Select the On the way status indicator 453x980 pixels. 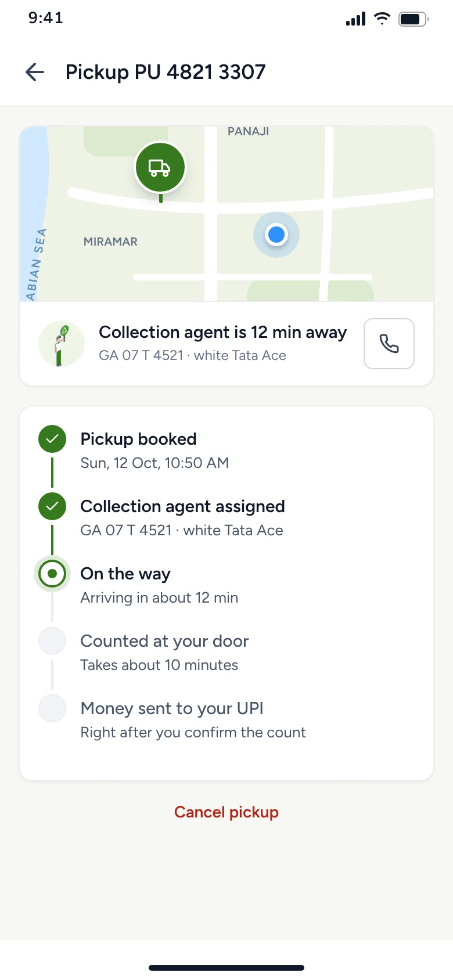click(x=52, y=574)
